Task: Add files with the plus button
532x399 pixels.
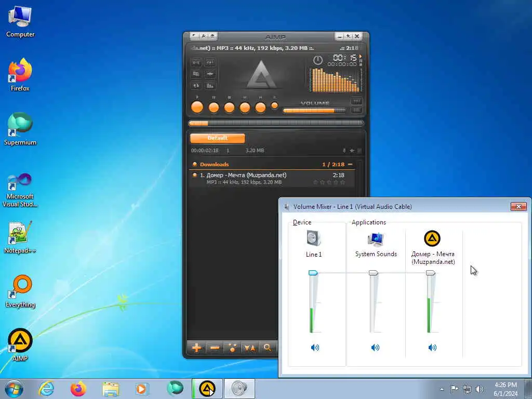Action: pyautogui.click(x=196, y=348)
